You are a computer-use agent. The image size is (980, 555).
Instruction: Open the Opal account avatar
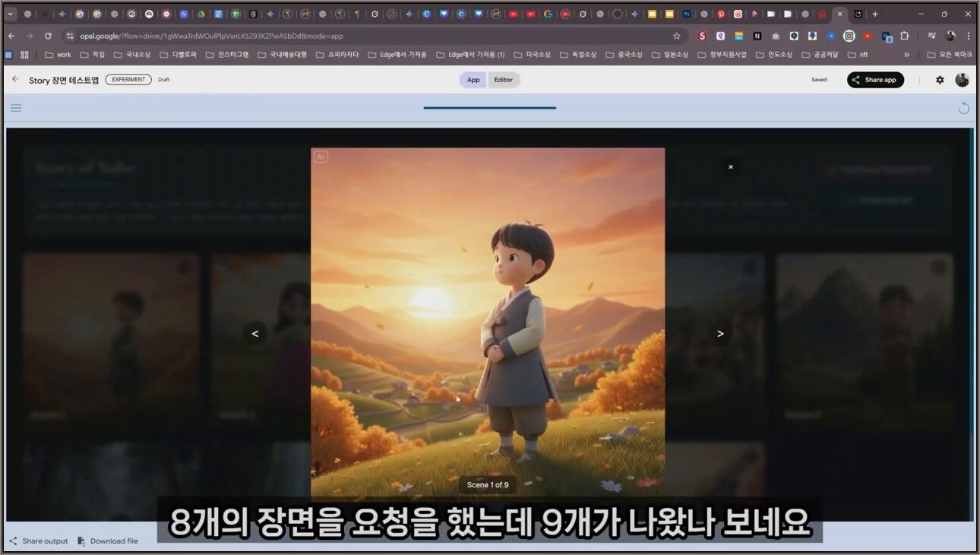coord(962,80)
